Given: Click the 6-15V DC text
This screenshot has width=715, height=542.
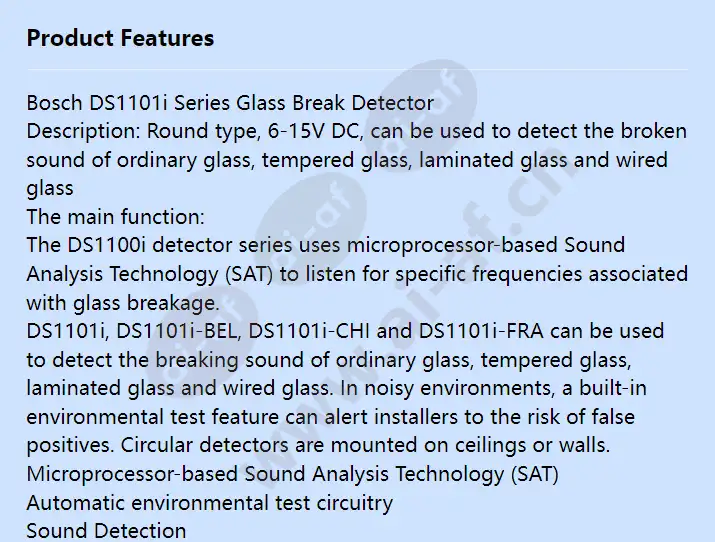Looking at the screenshot, I should (x=315, y=131).
